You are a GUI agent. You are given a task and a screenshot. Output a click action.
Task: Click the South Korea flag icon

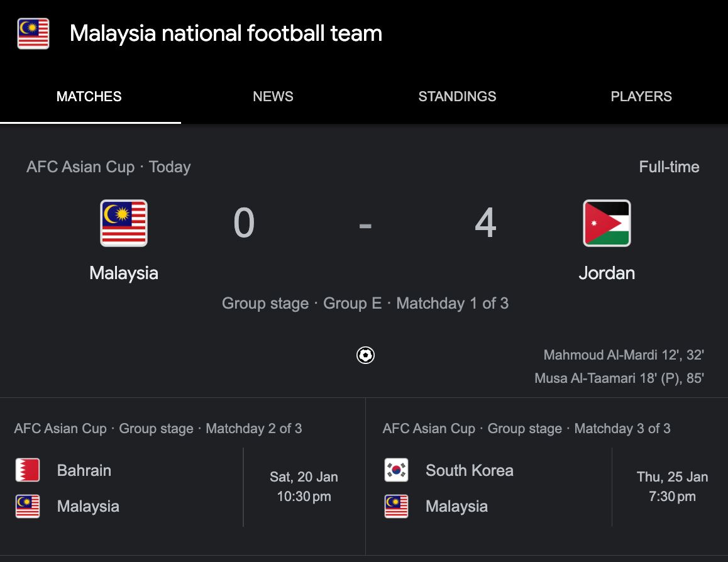tap(395, 470)
